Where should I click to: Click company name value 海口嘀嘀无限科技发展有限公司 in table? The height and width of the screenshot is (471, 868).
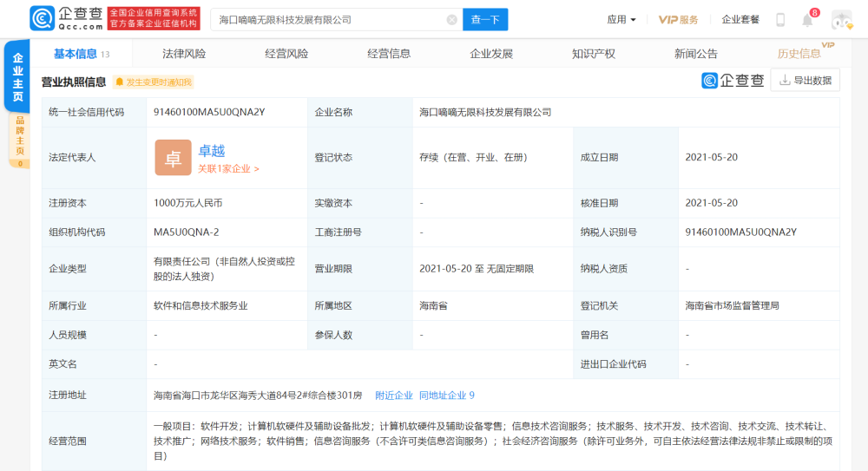tap(485, 113)
